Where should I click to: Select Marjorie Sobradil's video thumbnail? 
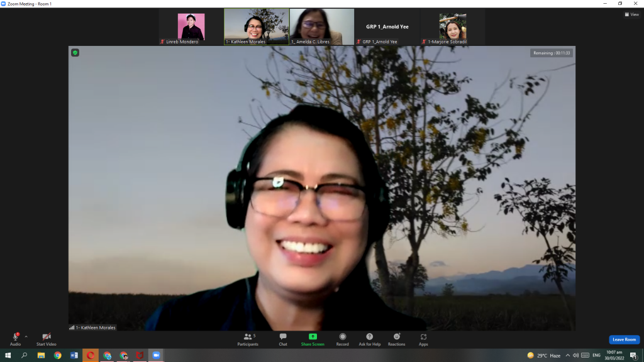tap(453, 26)
